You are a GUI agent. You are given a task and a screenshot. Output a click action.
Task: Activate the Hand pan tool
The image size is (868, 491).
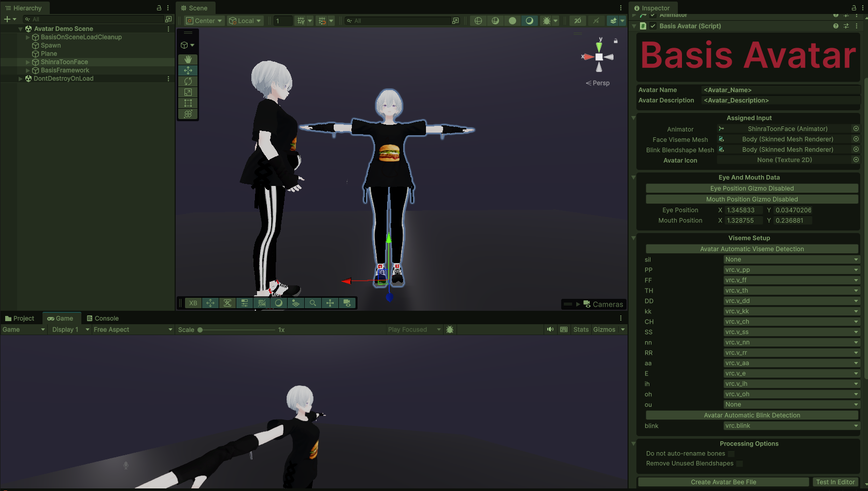click(188, 60)
